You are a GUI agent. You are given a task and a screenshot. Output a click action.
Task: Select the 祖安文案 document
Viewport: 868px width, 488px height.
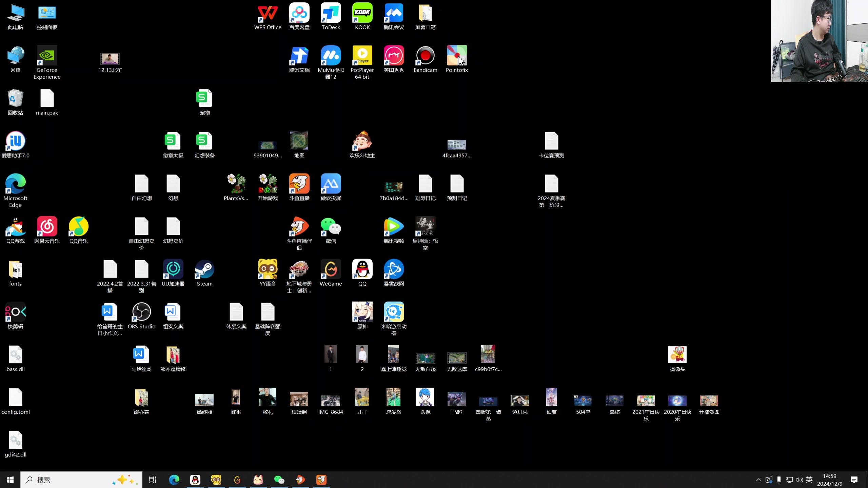pos(173,316)
